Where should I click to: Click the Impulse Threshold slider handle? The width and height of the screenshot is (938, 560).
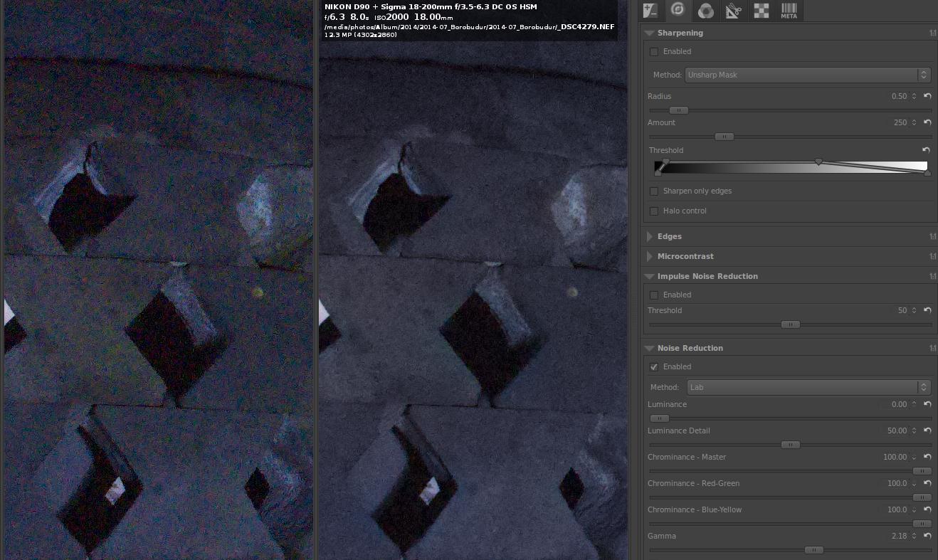791,324
